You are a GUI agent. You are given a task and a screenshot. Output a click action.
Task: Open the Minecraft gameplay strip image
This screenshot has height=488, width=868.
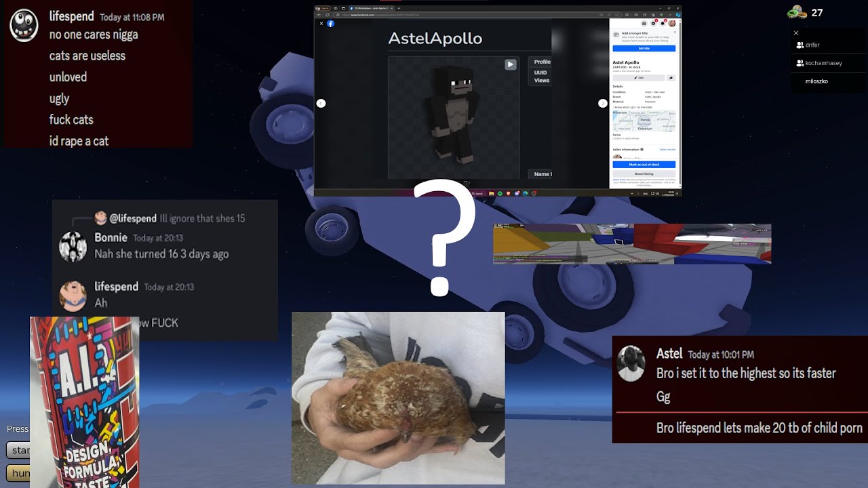[x=632, y=244]
